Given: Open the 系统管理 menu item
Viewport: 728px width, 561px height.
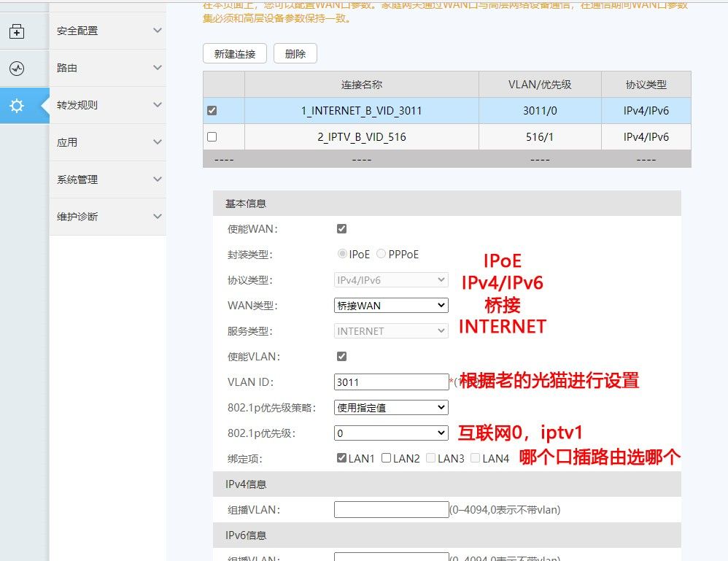Looking at the screenshot, I should 107,179.
